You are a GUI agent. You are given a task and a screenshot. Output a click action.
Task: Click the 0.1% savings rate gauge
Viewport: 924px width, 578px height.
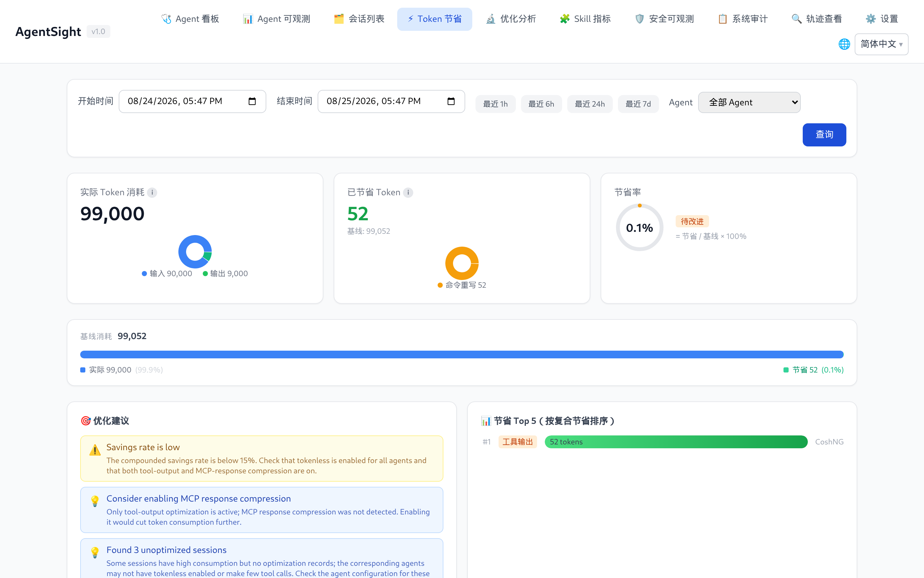639,227
